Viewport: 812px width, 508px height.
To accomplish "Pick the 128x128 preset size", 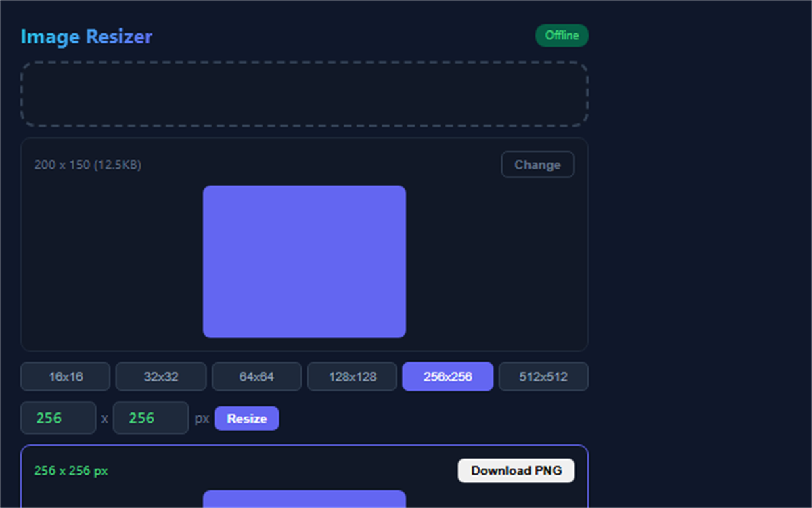I will click(x=352, y=377).
